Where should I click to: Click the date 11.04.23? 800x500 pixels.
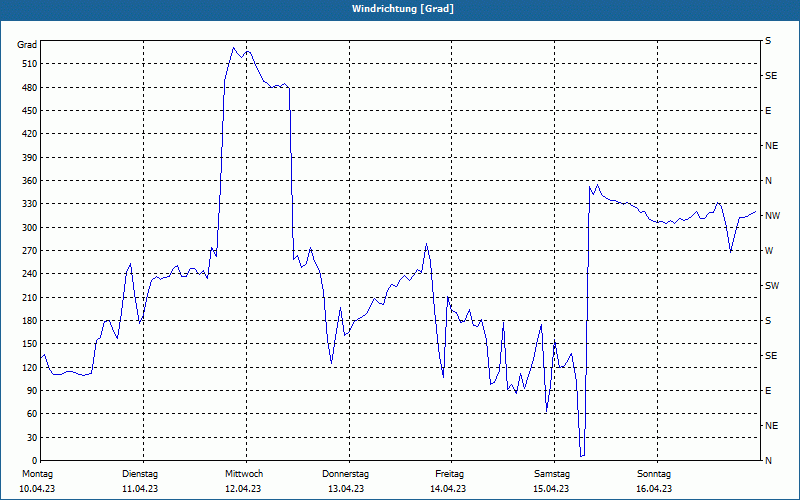click(140, 489)
